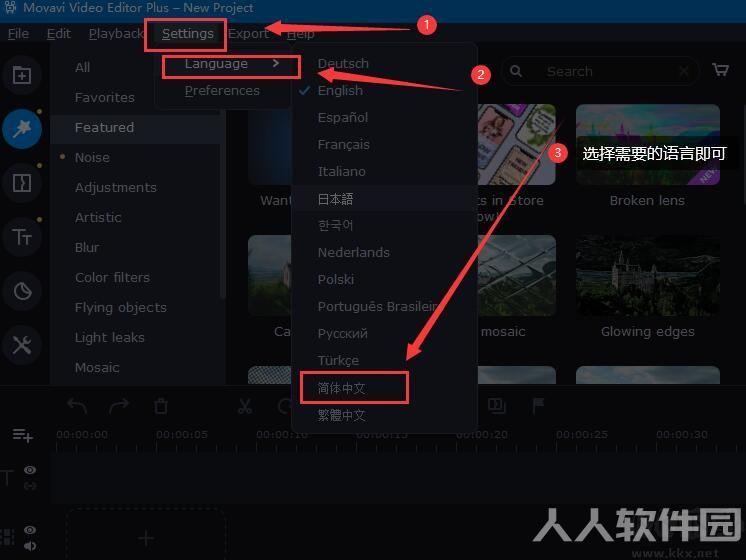Select the Color filters category
The width and height of the screenshot is (746, 560).
tap(112, 277)
